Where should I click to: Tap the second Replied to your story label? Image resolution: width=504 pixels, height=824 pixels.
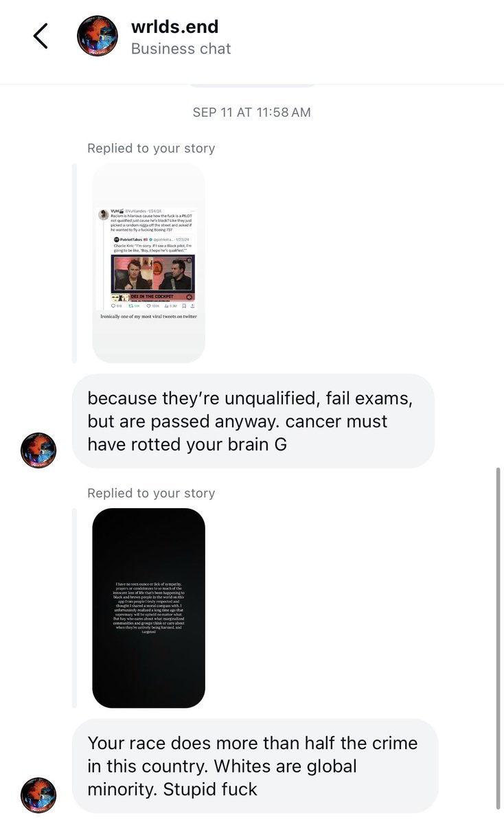(151, 493)
